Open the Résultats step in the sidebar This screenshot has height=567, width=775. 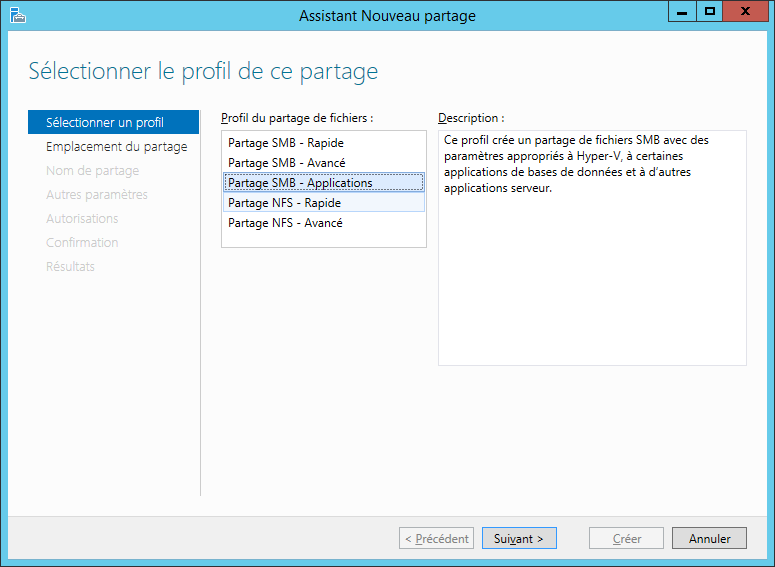point(70,267)
